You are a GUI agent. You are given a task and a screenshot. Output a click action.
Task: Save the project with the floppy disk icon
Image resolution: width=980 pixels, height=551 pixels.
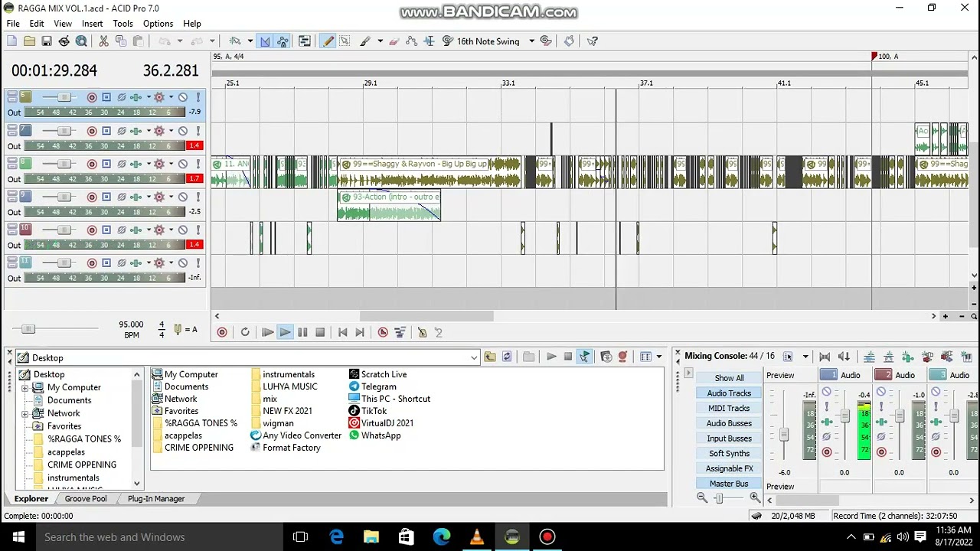point(47,41)
